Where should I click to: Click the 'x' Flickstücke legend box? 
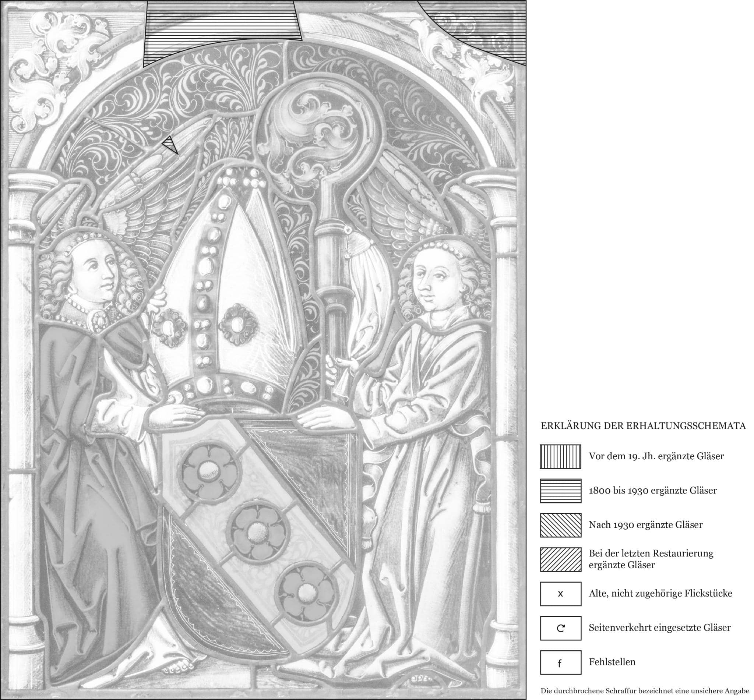click(560, 594)
